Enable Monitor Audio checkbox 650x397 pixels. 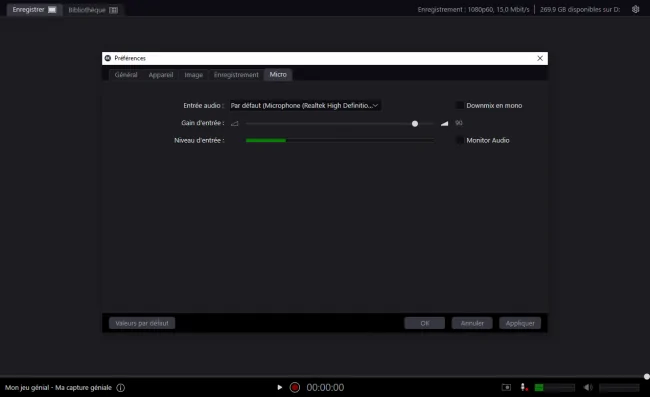(x=460, y=140)
